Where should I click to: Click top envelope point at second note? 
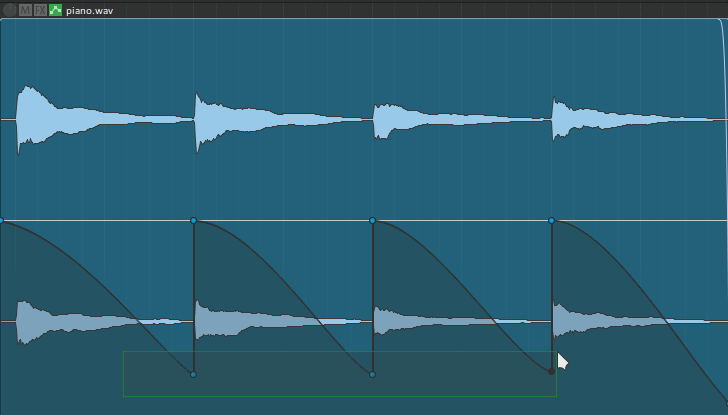click(x=193, y=220)
